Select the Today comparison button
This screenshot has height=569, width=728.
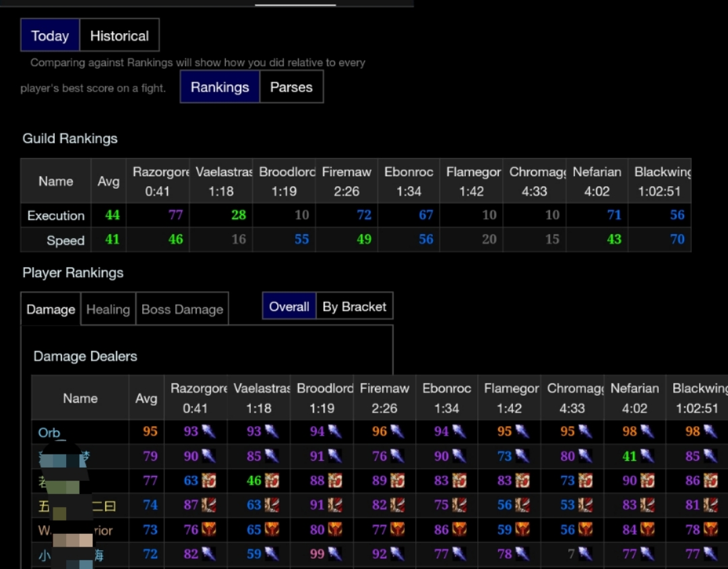click(x=50, y=36)
